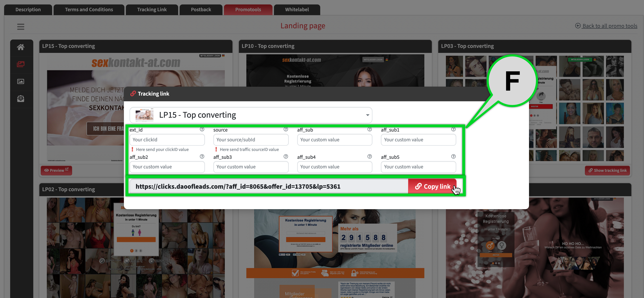Image resolution: width=644 pixels, height=298 pixels.
Task: Click the source/subId input field
Action: pos(251,140)
